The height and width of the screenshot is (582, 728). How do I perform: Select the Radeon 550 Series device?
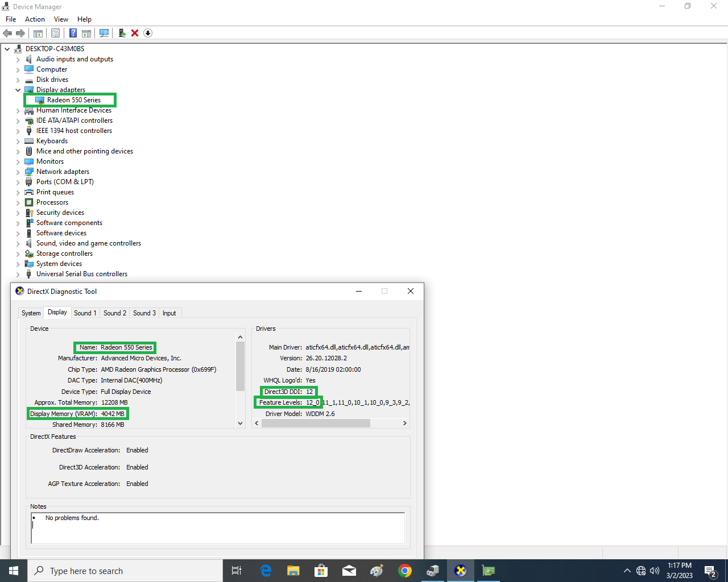coord(73,100)
